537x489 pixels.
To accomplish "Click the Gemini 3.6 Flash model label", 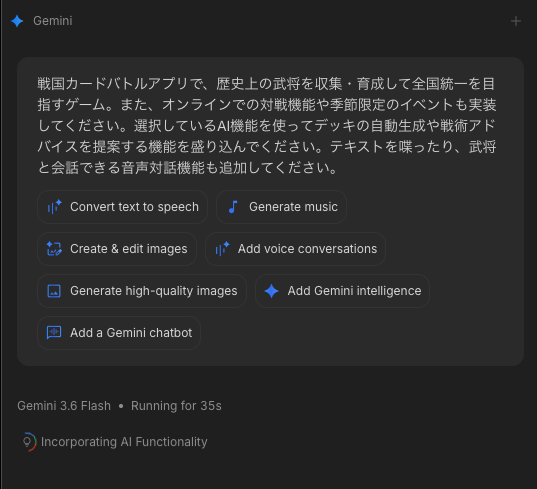I will point(64,406).
